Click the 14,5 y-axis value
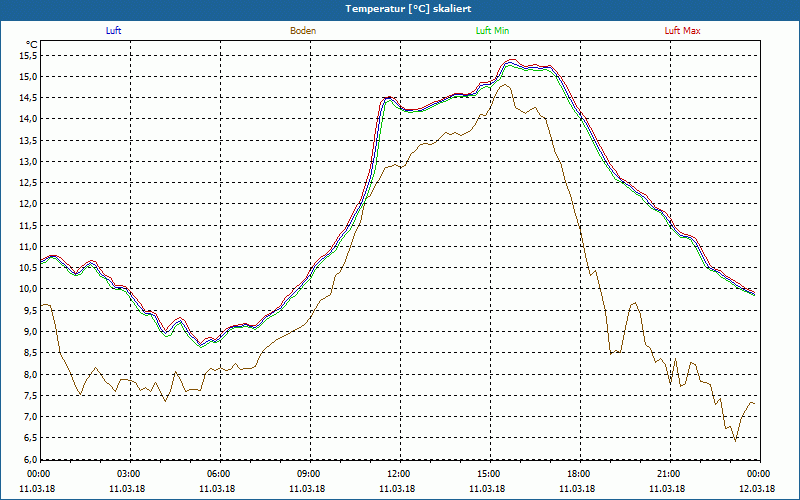 pos(27,98)
